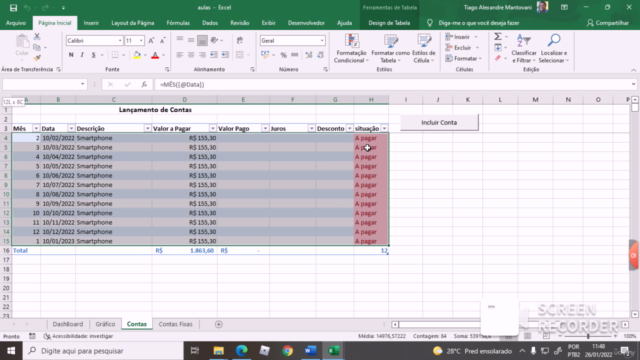640x360 pixels.
Task: Increase decimal places icon
Action: coord(309,55)
